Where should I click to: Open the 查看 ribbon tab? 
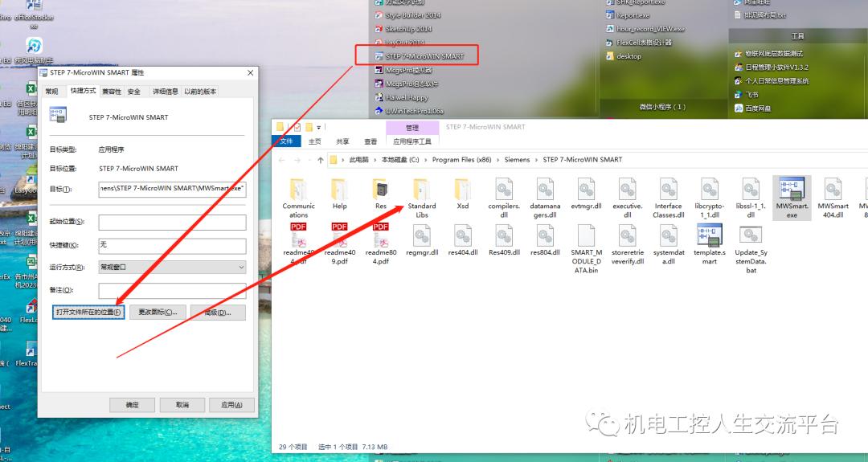pyautogui.click(x=371, y=141)
